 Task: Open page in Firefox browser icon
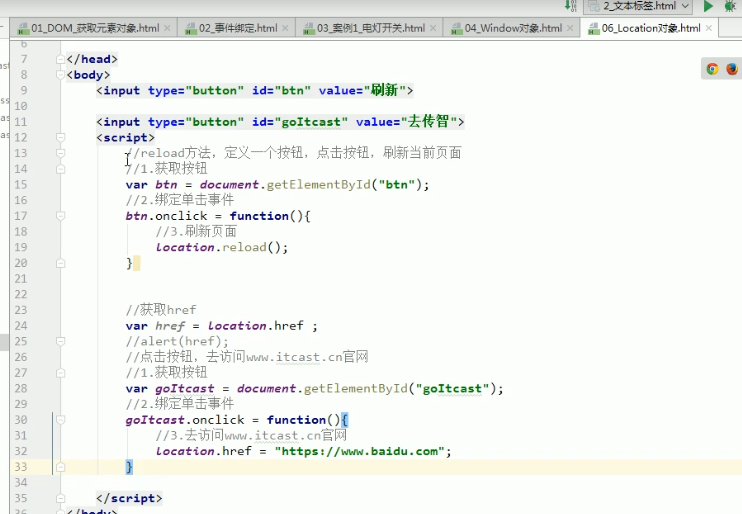coord(732,69)
